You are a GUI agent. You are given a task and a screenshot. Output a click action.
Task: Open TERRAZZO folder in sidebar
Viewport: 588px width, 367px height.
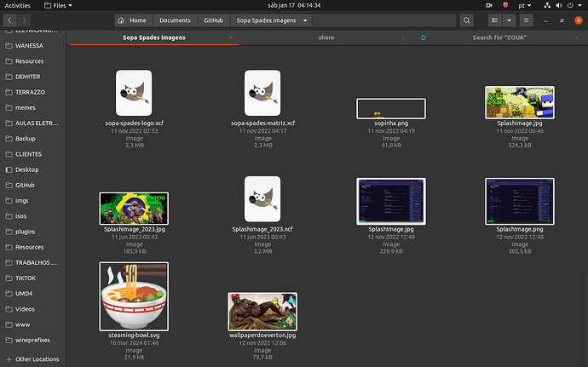pos(33,92)
